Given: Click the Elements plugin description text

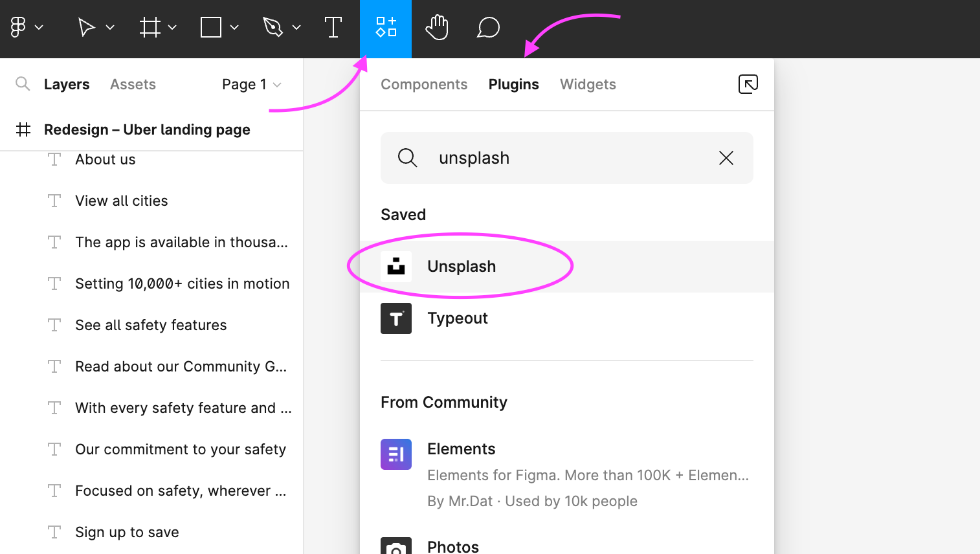Looking at the screenshot, I should coord(588,475).
